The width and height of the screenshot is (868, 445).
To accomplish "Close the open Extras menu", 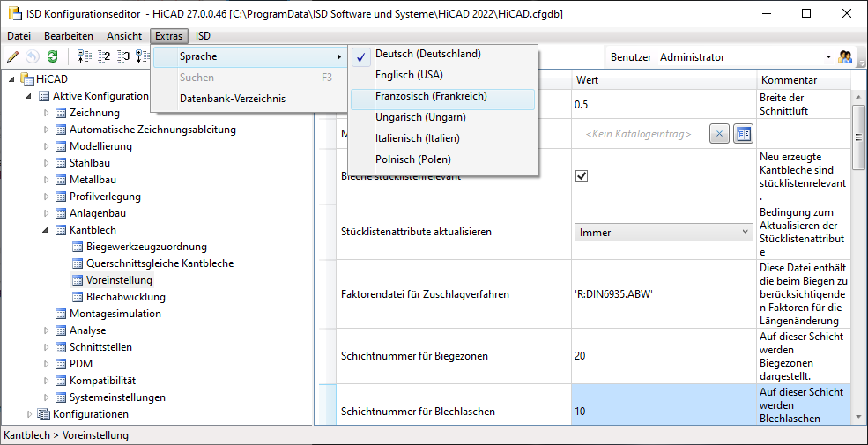I will click(169, 36).
